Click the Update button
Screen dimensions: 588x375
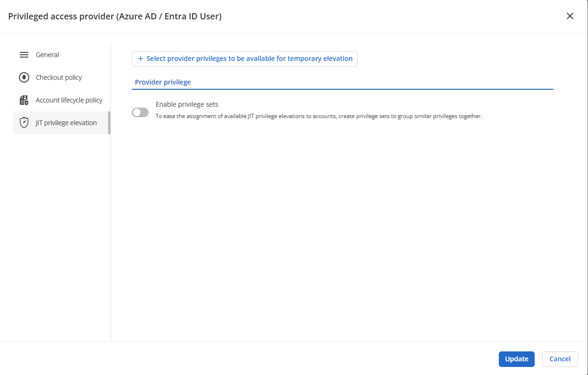click(516, 359)
